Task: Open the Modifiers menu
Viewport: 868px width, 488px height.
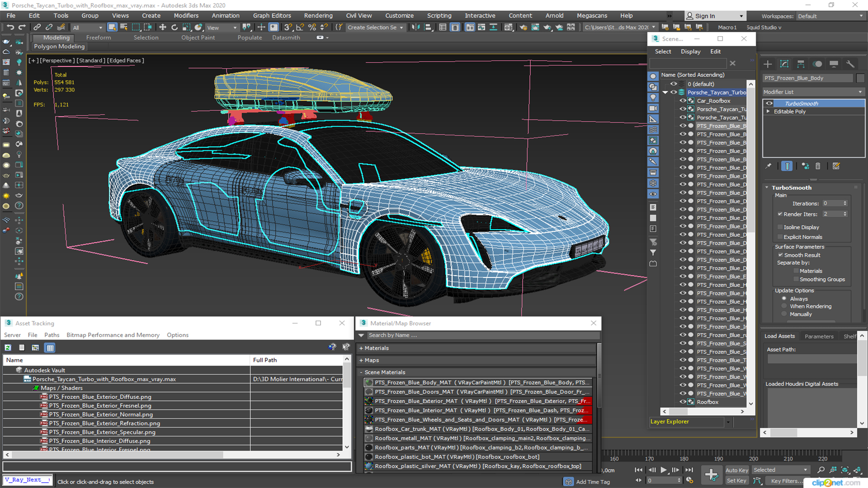Action: (186, 16)
